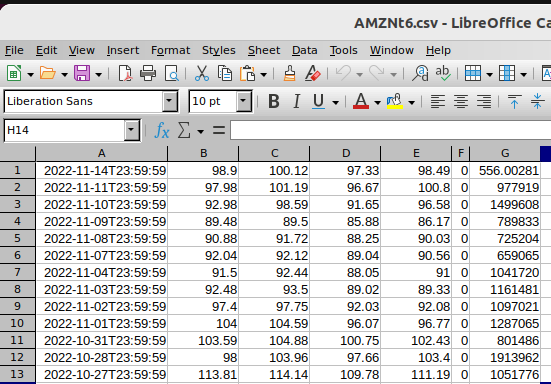551x384 pixels.
Task: Click the Sum sigma icon
Action: [x=184, y=130]
